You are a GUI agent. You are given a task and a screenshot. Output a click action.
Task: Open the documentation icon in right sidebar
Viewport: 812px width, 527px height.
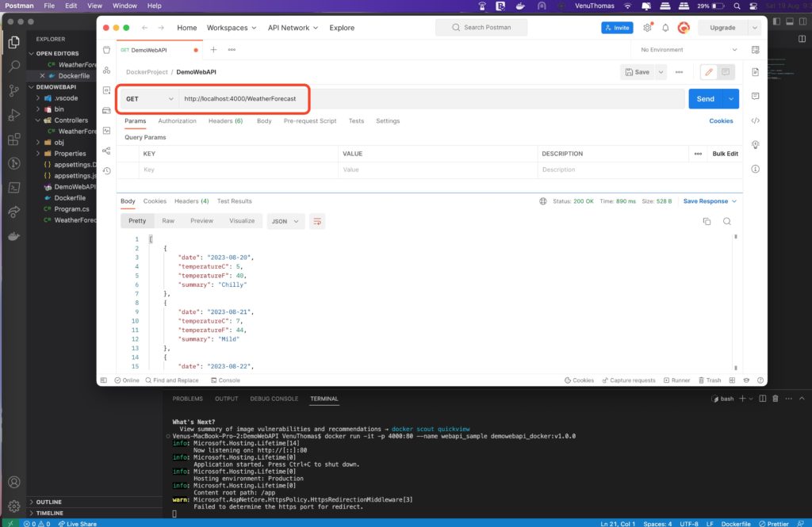click(756, 72)
